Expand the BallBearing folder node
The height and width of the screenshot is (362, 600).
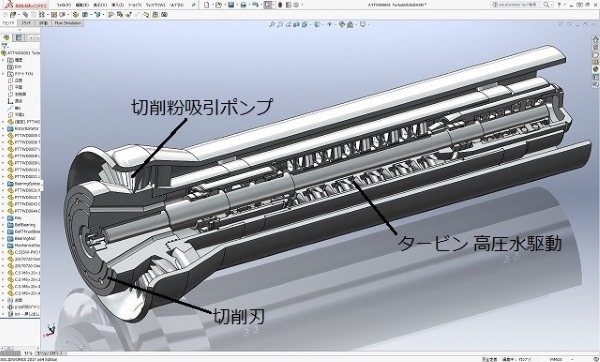tap(3, 225)
